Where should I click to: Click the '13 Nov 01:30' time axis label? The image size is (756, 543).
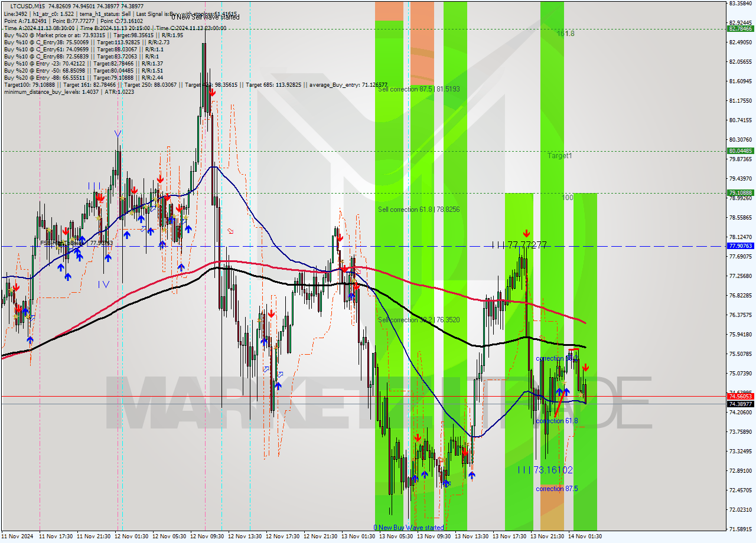coord(358,537)
